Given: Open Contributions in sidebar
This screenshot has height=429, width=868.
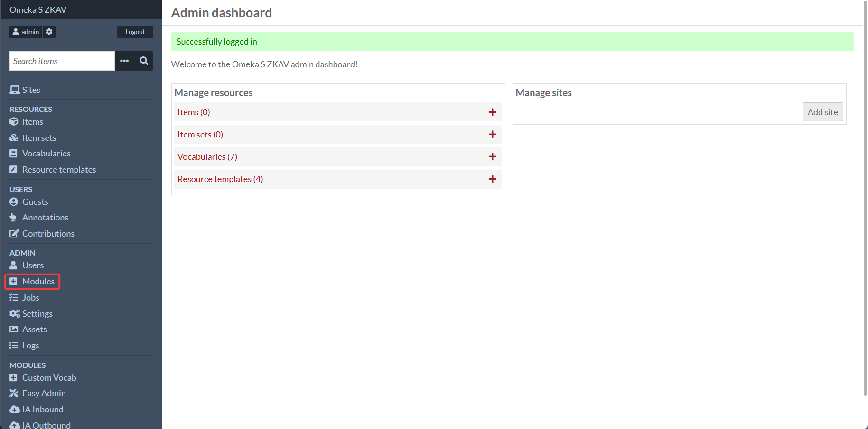Looking at the screenshot, I should 48,234.
